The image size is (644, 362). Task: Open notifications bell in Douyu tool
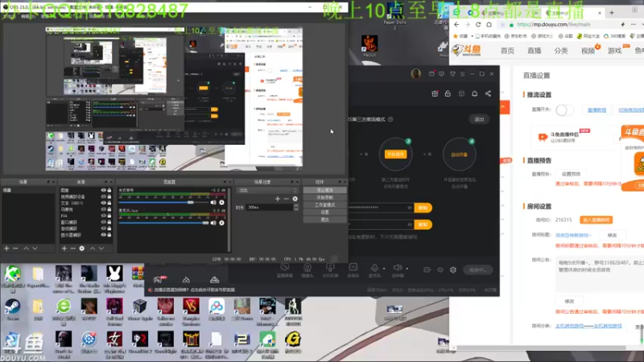tap(474, 93)
